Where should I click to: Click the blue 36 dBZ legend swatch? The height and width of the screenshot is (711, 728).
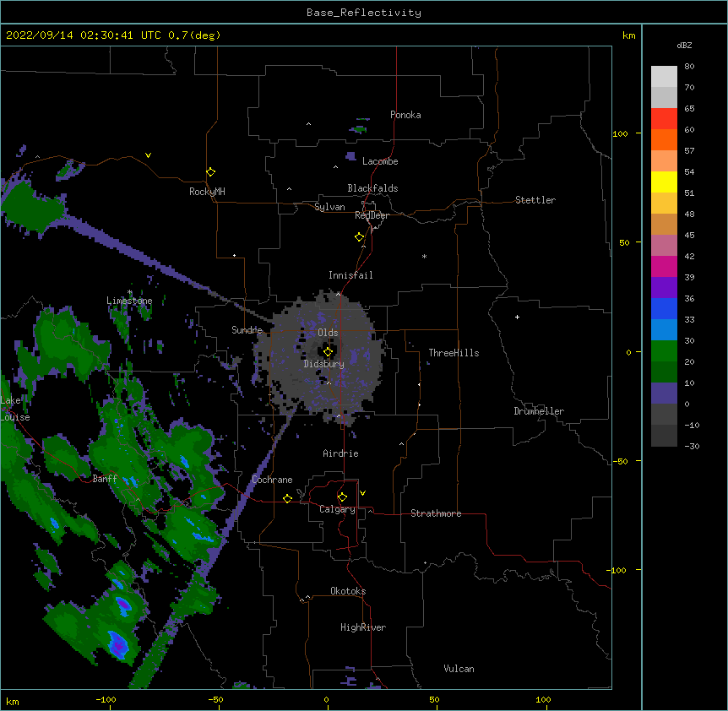tap(664, 308)
